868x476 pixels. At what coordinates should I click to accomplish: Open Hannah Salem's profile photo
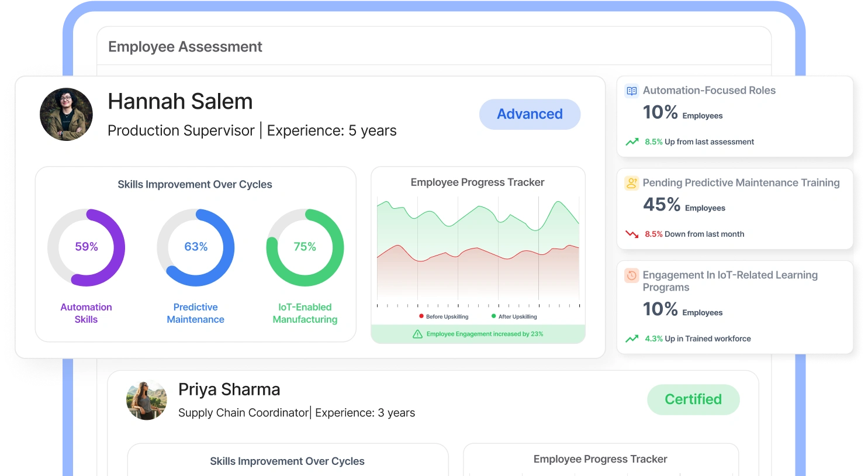click(x=66, y=114)
